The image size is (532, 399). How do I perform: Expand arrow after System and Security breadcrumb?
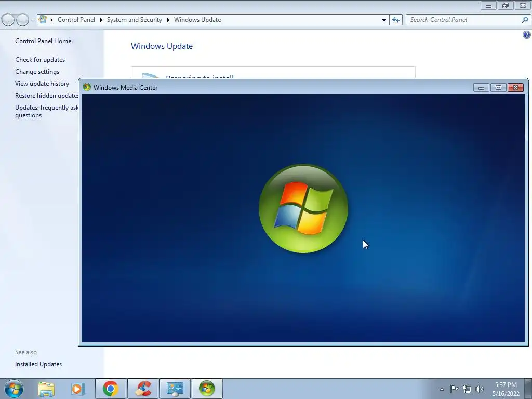tap(168, 20)
